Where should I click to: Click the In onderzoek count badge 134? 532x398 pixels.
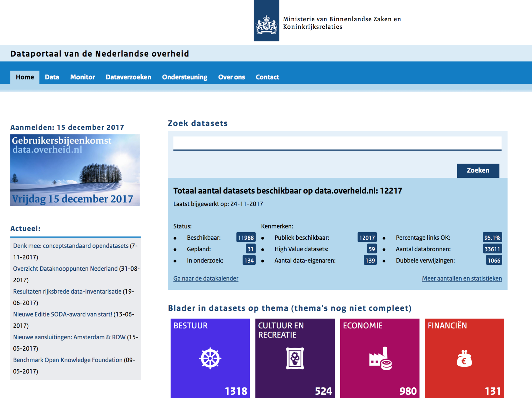pos(249,261)
